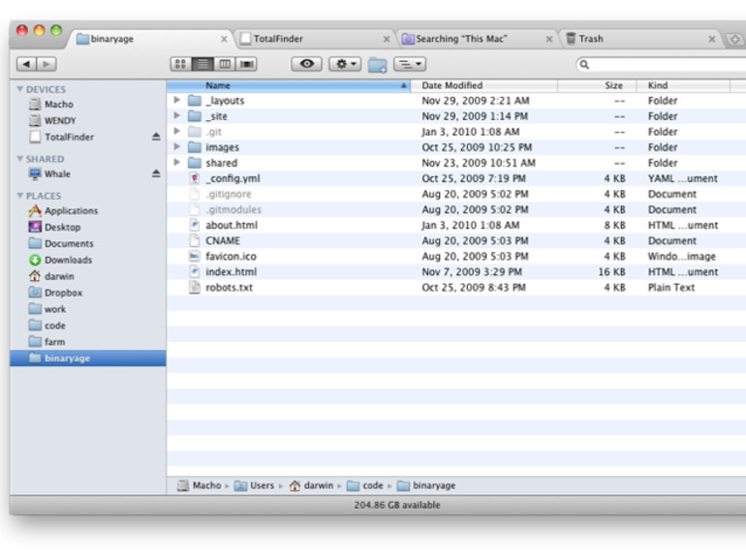Viewport: 746px width, 560px height.
Task: Switch to icon view mode
Action: 180,64
